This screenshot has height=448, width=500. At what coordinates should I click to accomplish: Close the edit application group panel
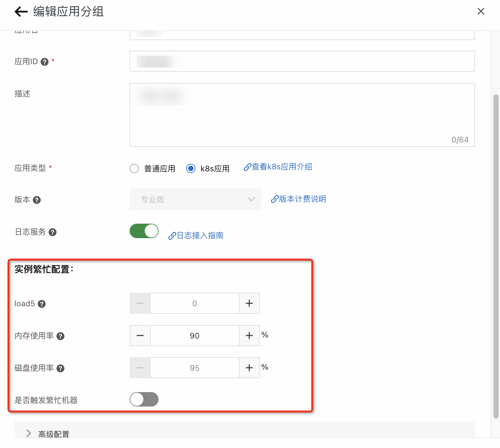tap(481, 12)
